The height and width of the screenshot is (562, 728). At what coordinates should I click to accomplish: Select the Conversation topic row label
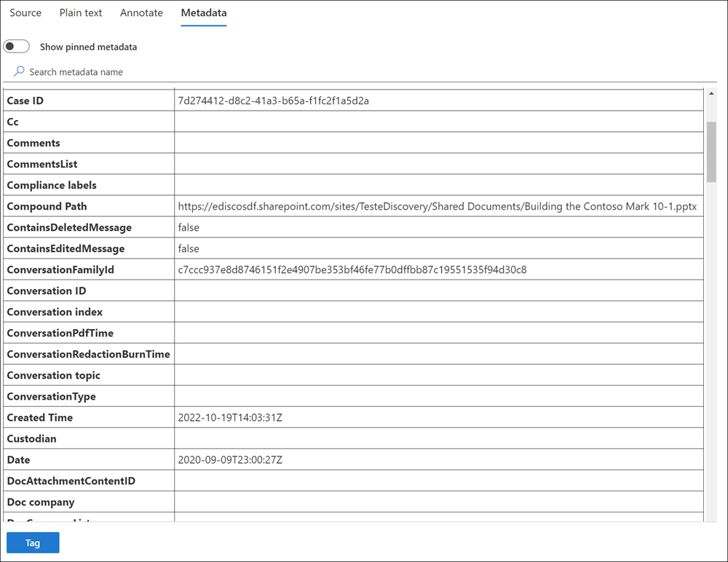point(53,376)
